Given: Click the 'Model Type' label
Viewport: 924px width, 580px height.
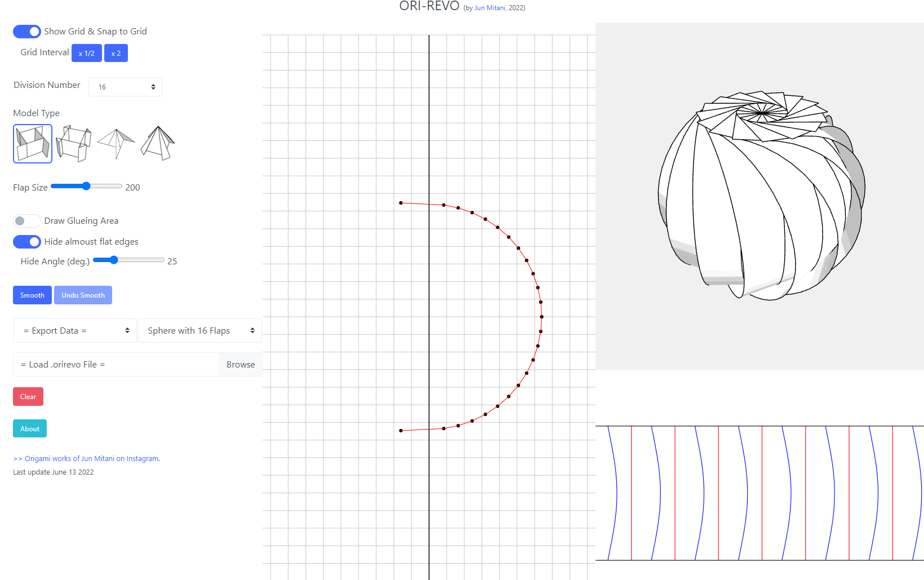Looking at the screenshot, I should 37,113.
